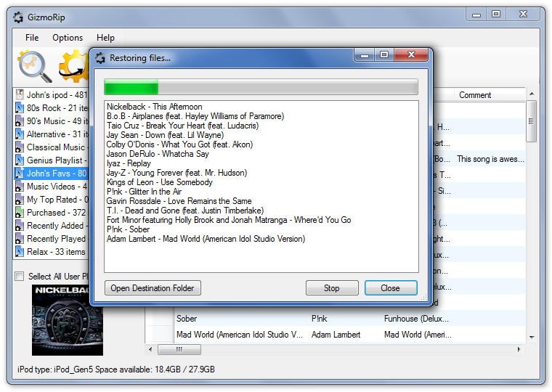Select the My Top Rated playlist
552x392 pixels.
[57, 199]
